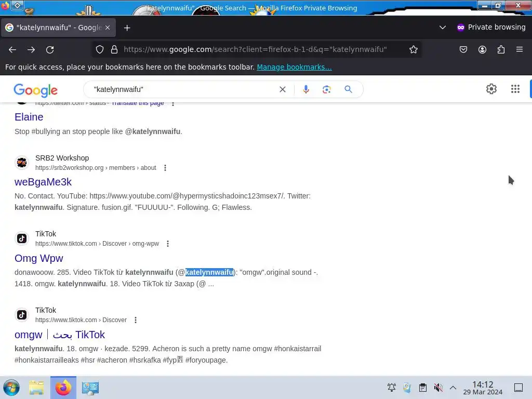Click the Private browsing indicator
The height and width of the screenshot is (399, 532).
pos(491,27)
